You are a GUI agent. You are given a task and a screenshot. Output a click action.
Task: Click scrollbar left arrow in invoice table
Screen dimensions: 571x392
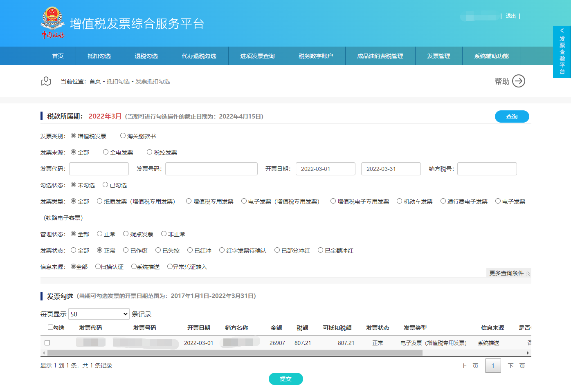point(44,353)
